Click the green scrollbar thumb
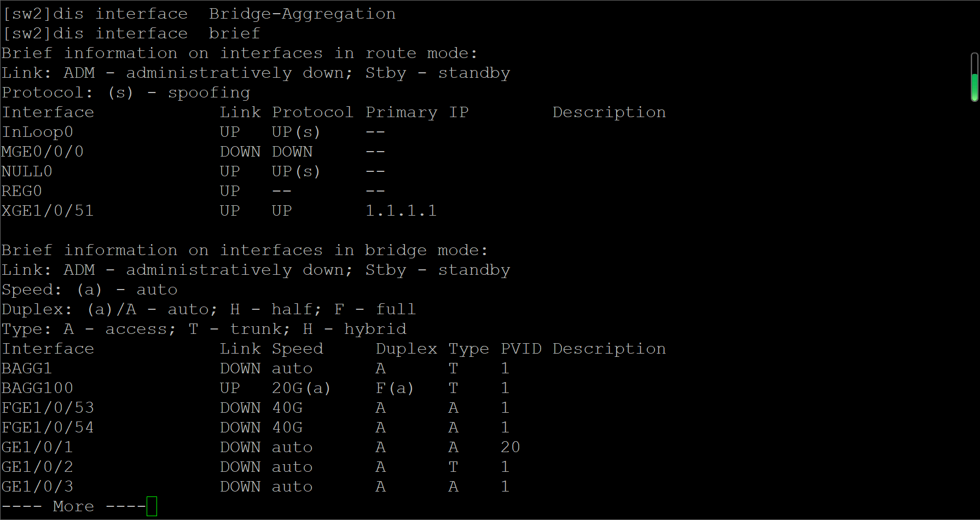Viewport: 980px width, 520px height. tap(975, 87)
